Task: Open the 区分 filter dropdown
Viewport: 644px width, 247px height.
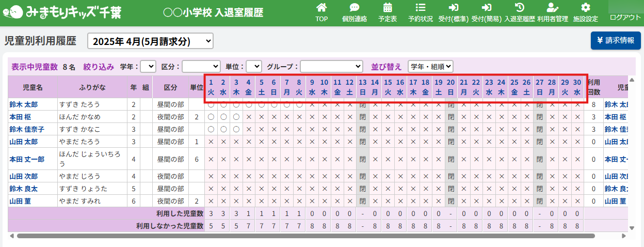Action: [x=201, y=67]
